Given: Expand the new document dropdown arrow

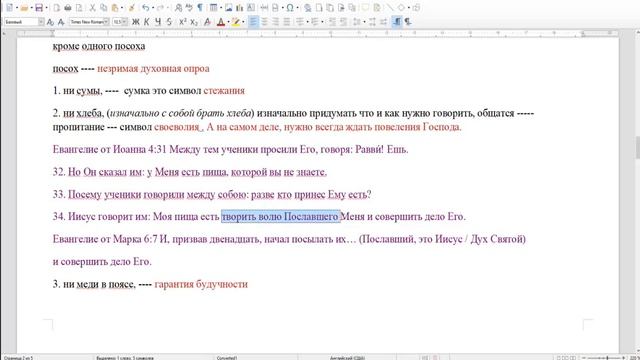Looking at the screenshot, I should tap(17, 8).
